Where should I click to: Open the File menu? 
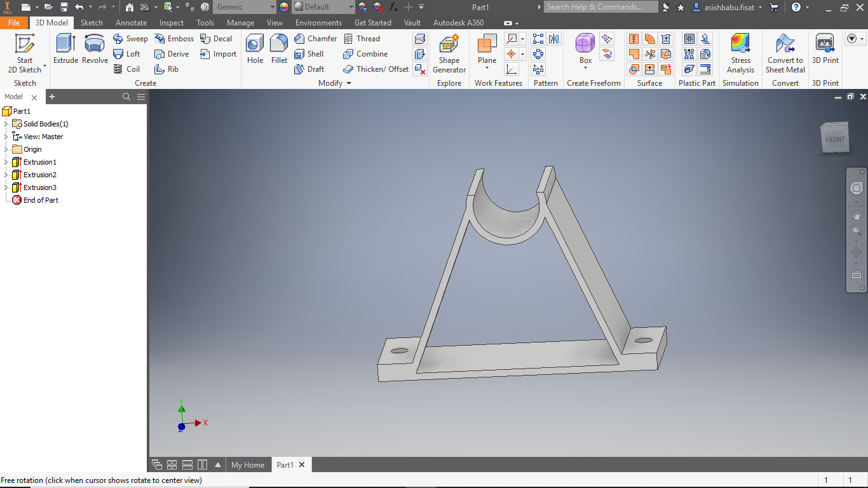(x=14, y=23)
